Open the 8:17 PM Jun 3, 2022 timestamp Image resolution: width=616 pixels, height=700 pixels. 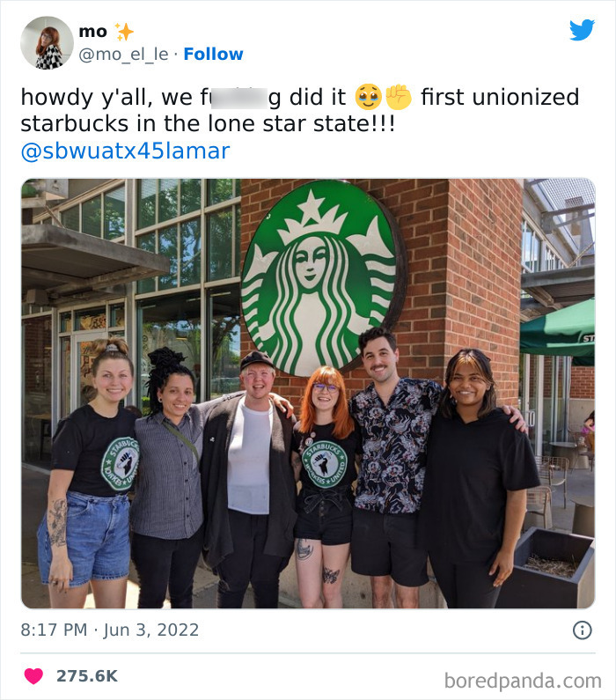pyautogui.click(x=110, y=630)
